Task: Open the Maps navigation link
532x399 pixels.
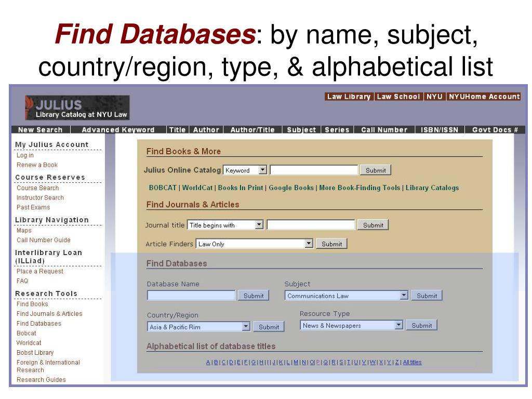Action: (x=24, y=230)
